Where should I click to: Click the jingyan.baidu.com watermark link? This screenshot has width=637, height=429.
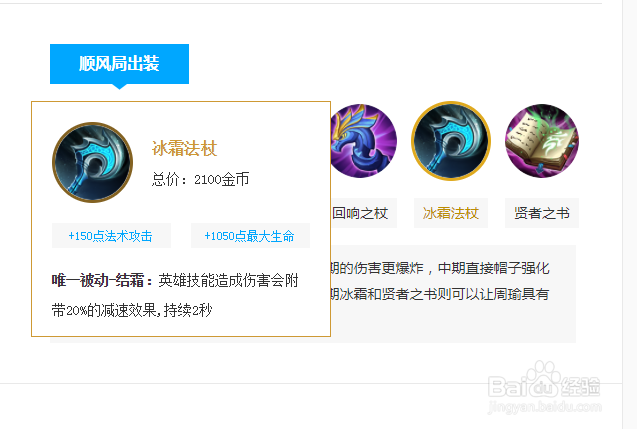pyautogui.click(x=545, y=407)
